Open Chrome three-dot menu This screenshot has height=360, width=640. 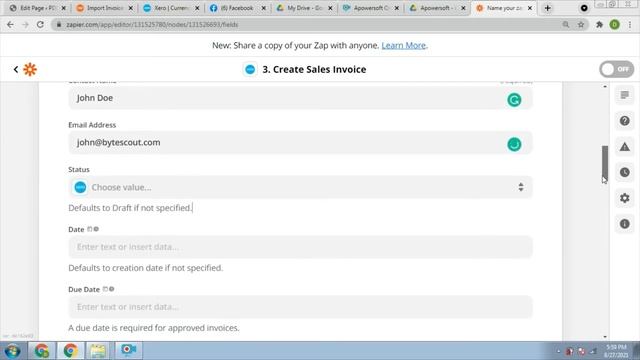(630, 24)
